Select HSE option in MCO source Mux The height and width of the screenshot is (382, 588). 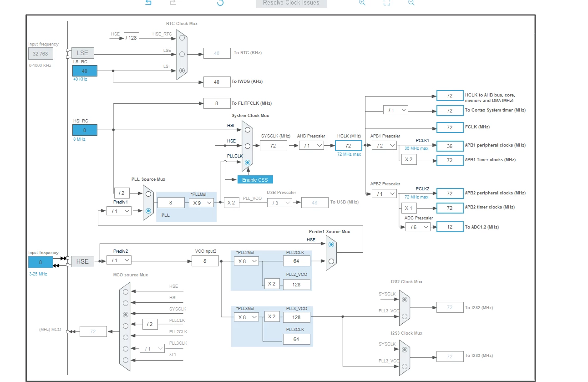click(x=126, y=292)
